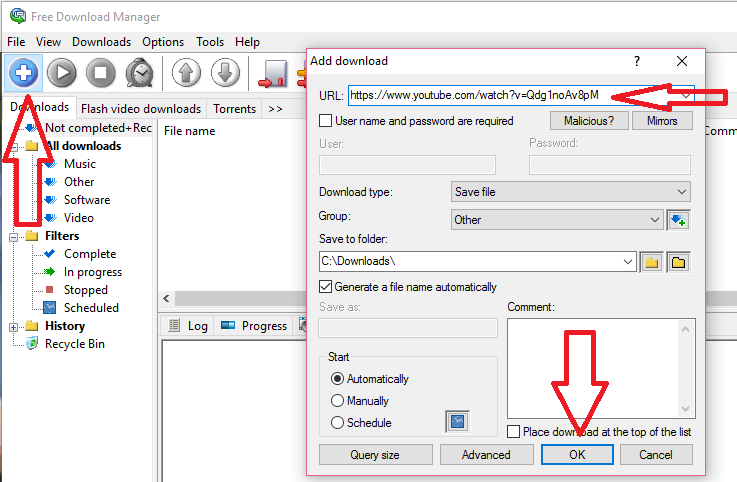Image resolution: width=737 pixels, height=482 pixels.
Task: Uncheck Generate a file name automatically
Action: click(x=325, y=286)
